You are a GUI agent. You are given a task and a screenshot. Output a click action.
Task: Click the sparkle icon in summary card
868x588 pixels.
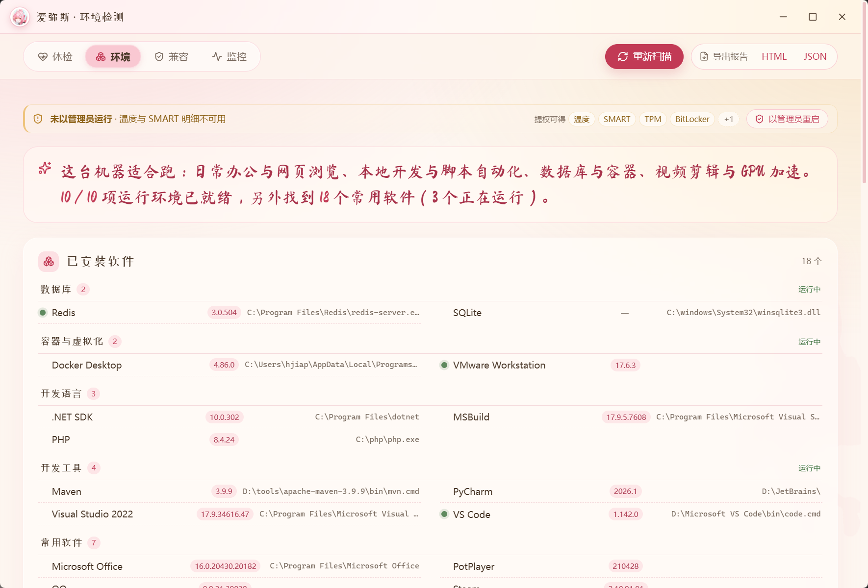(45, 169)
